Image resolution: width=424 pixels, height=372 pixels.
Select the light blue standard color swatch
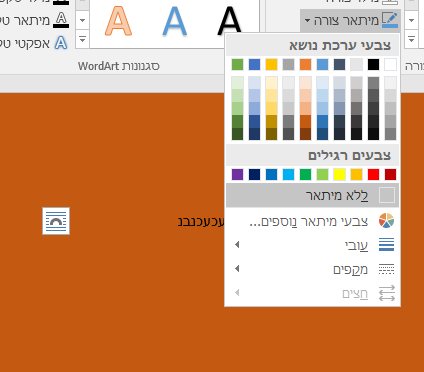(288, 174)
